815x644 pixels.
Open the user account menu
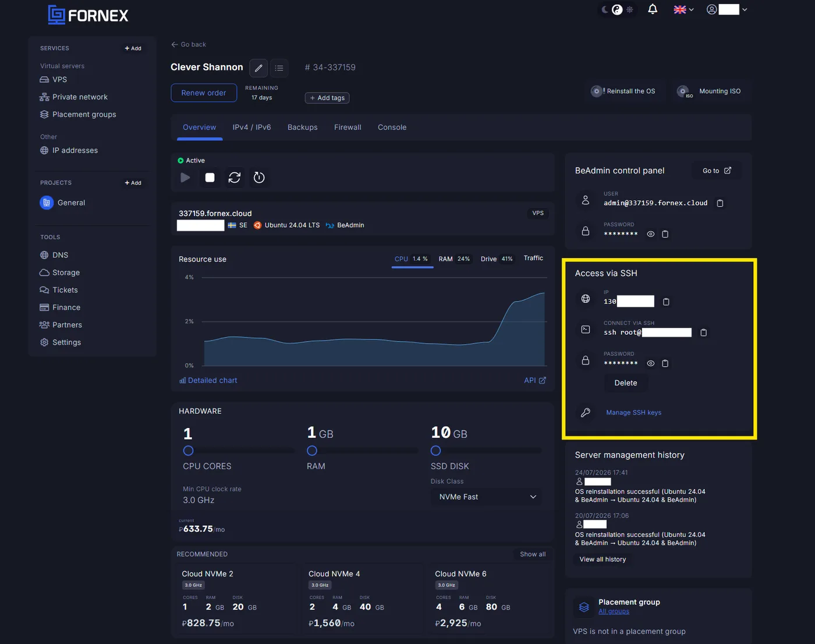(727, 9)
